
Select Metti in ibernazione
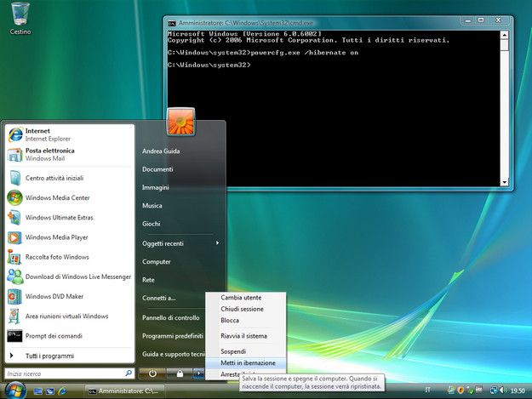(x=246, y=362)
